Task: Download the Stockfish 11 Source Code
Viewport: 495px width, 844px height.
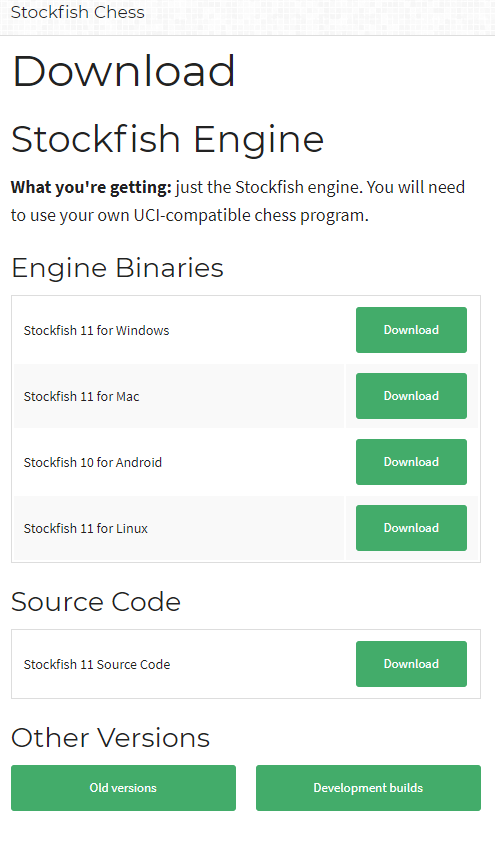Action: 411,664
